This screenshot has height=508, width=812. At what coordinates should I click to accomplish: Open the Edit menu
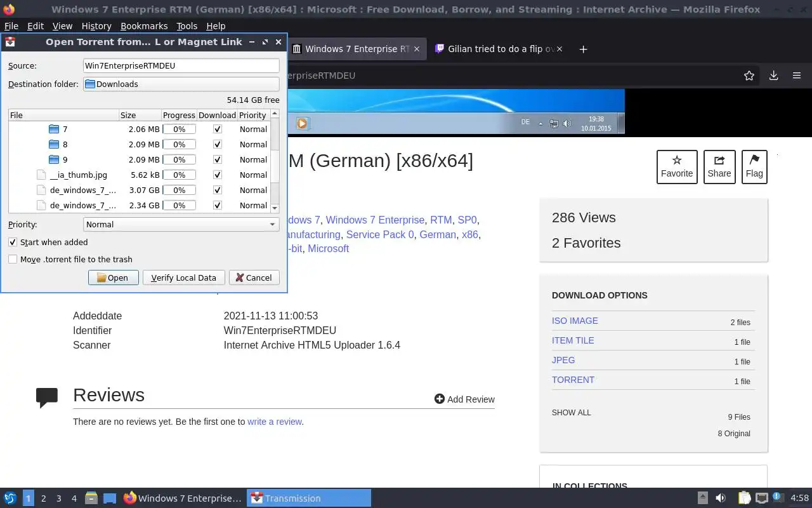pyautogui.click(x=36, y=26)
